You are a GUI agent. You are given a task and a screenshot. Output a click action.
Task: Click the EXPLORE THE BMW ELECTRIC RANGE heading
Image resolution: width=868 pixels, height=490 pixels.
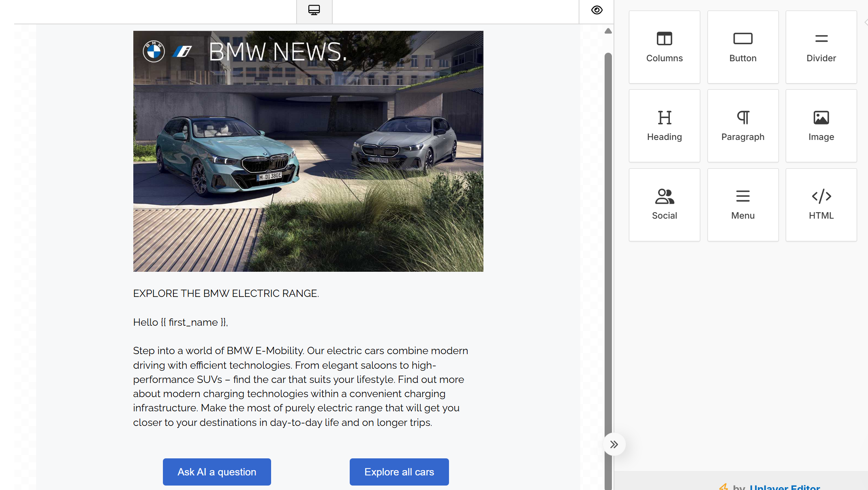pos(226,293)
